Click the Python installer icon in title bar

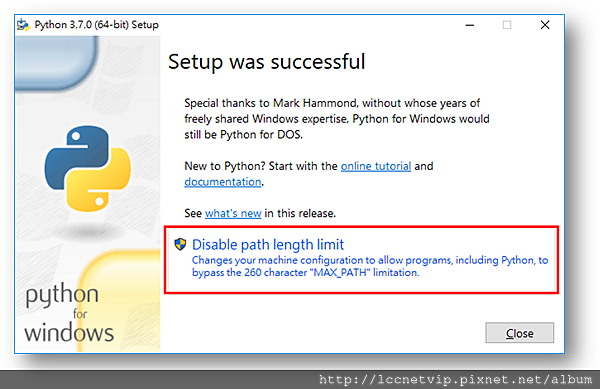click(23, 25)
